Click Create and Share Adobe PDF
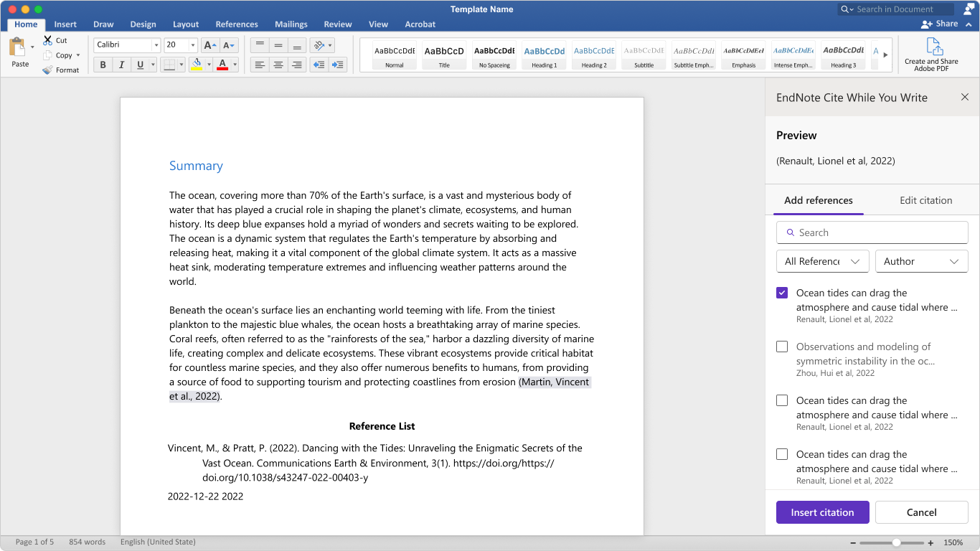Viewport: 980px width, 551px height. pyautogui.click(x=931, y=55)
